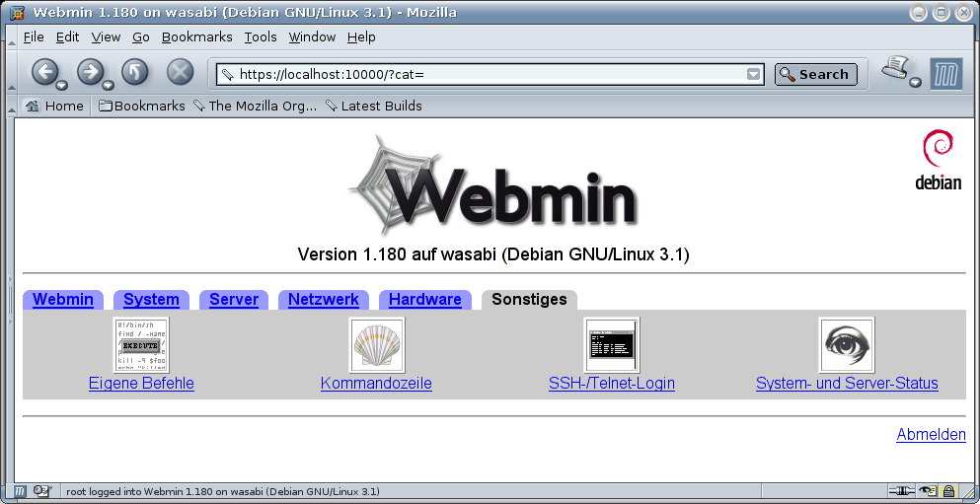
Task: Open The Mozilla Org... bookmark
Action: pyautogui.click(x=256, y=107)
